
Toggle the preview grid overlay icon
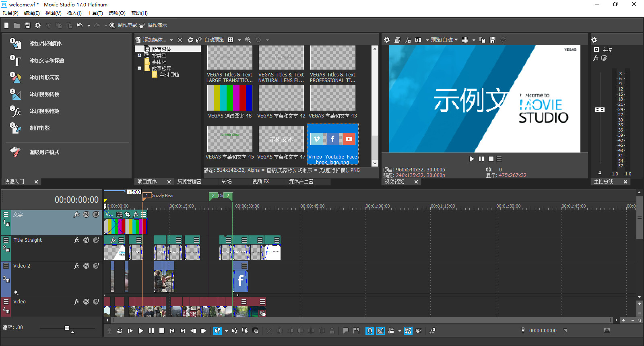point(465,40)
